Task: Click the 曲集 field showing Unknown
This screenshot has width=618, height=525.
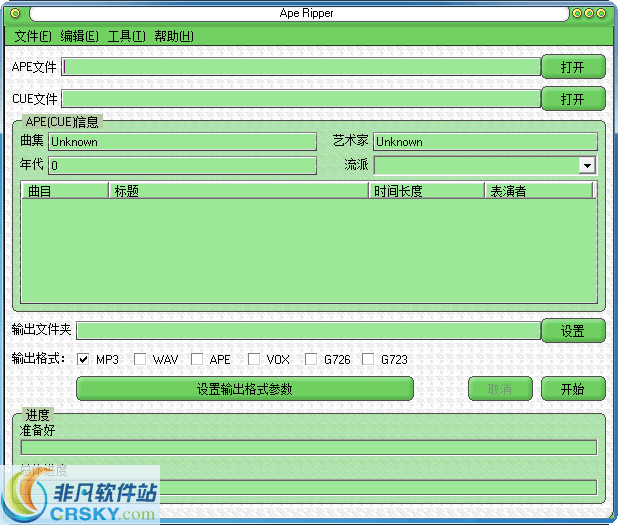Action: pos(182,141)
